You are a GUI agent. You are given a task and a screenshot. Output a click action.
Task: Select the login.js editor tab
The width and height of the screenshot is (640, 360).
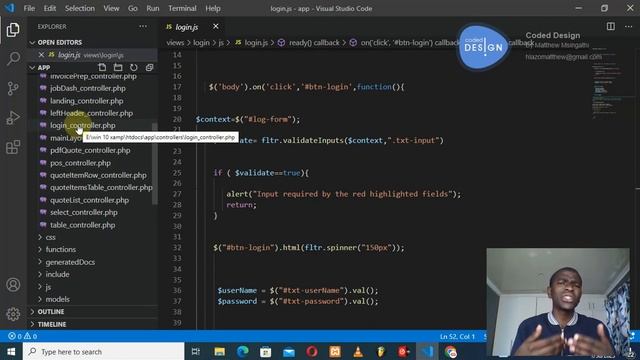[x=187, y=27]
